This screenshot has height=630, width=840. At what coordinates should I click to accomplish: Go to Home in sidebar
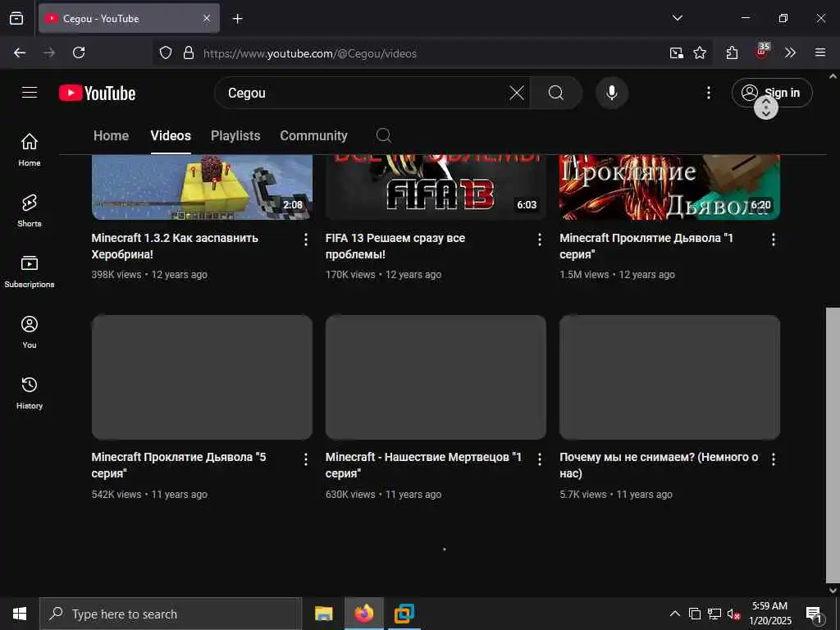(30, 149)
